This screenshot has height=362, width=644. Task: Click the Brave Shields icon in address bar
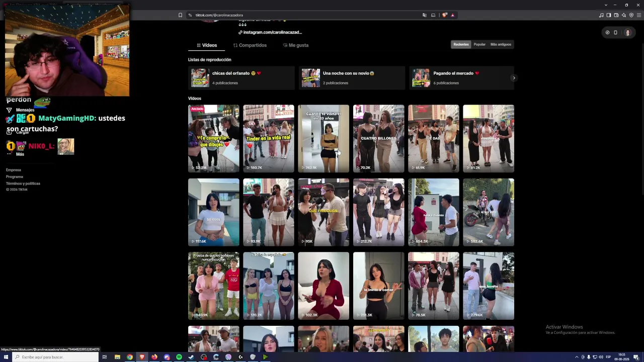click(444, 15)
